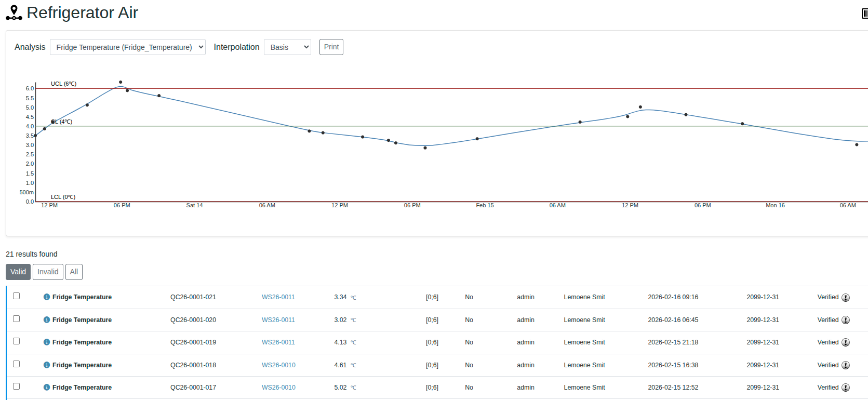Click the info icon for QC26-0001-019 row
The height and width of the screenshot is (400, 868).
tap(47, 342)
